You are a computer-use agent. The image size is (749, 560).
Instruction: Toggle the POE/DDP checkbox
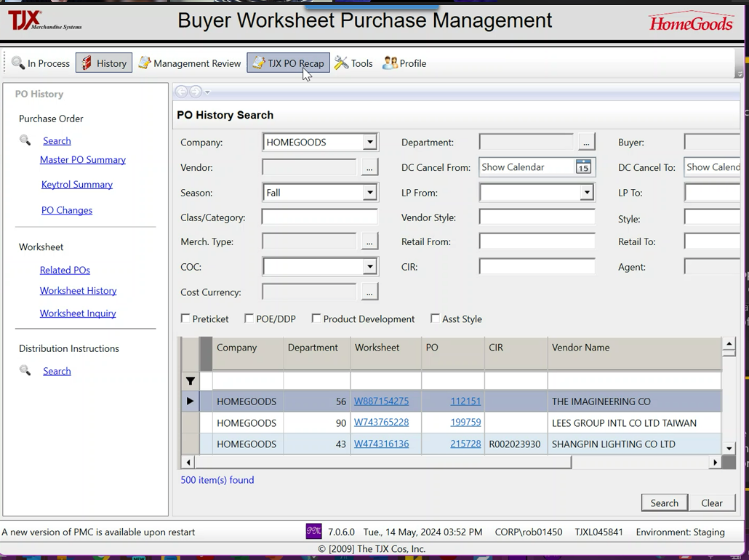[x=249, y=319]
